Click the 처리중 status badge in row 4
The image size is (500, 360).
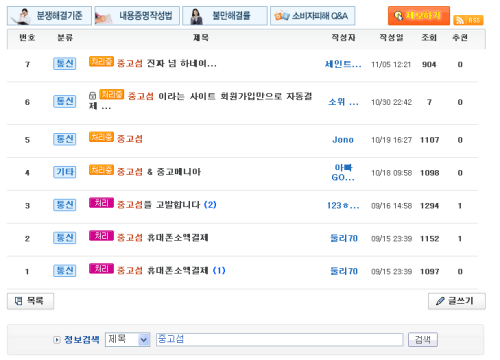click(101, 170)
